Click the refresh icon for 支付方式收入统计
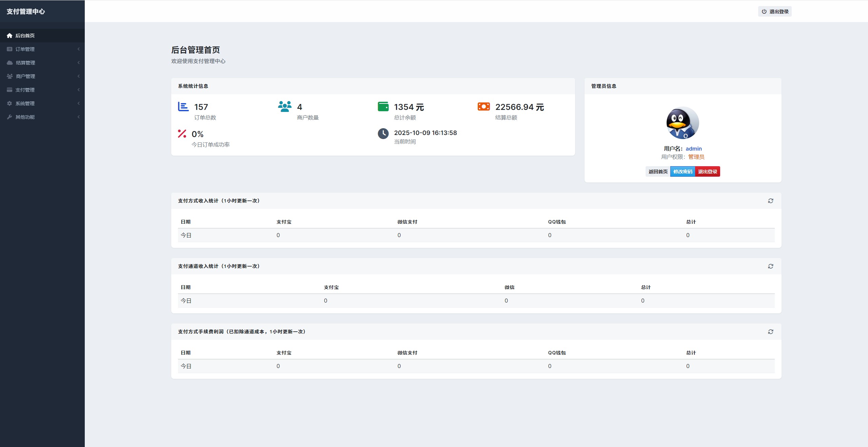Screen dimensions: 868x447 [x=770, y=201]
